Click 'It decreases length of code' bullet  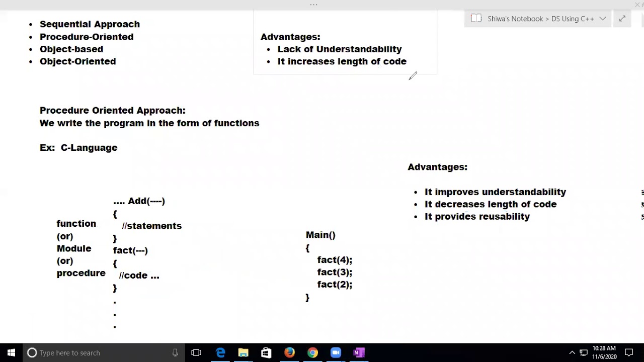coord(491,204)
